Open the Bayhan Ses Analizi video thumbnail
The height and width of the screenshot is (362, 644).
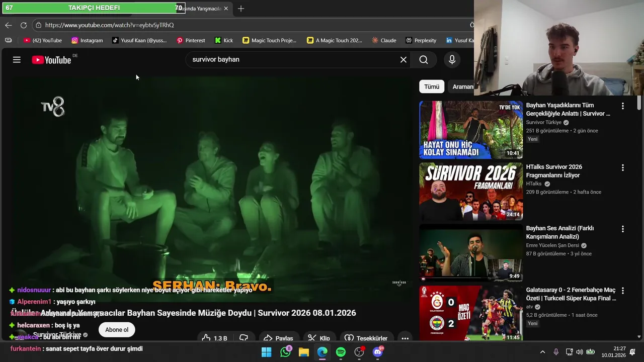471,253
